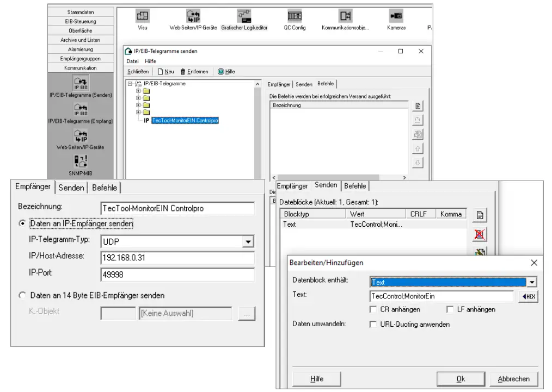This screenshot has width=552, height=392.
Task: Click Hilfe toolbar item with globe icon
Action: pyautogui.click(x=226, y=72)
